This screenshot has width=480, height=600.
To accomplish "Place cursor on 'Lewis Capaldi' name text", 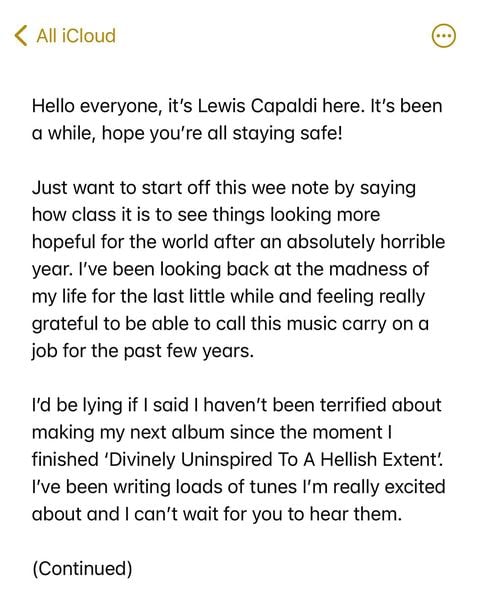I will (x=257, y=106).
